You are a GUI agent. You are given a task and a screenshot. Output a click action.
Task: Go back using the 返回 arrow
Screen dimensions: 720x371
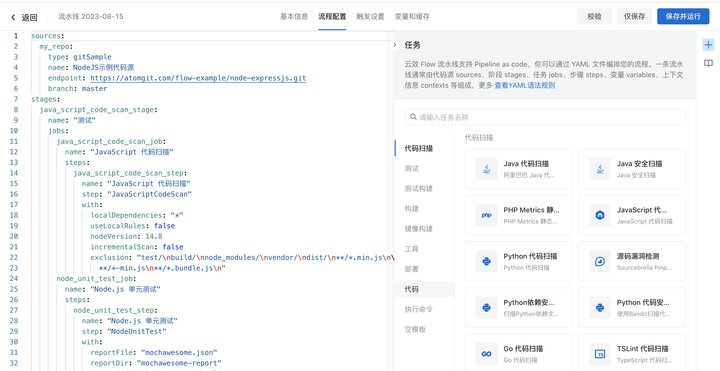click(x=13, y=17)
